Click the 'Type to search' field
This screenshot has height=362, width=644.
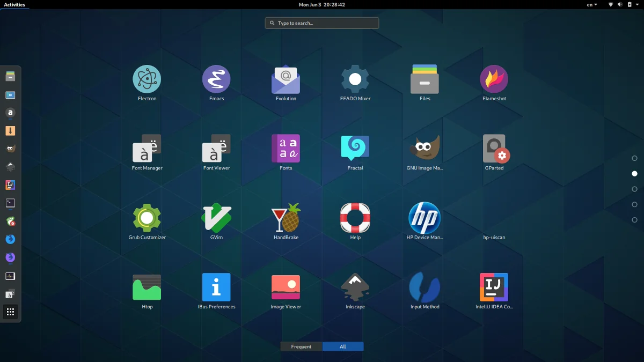tap(322, 23)
